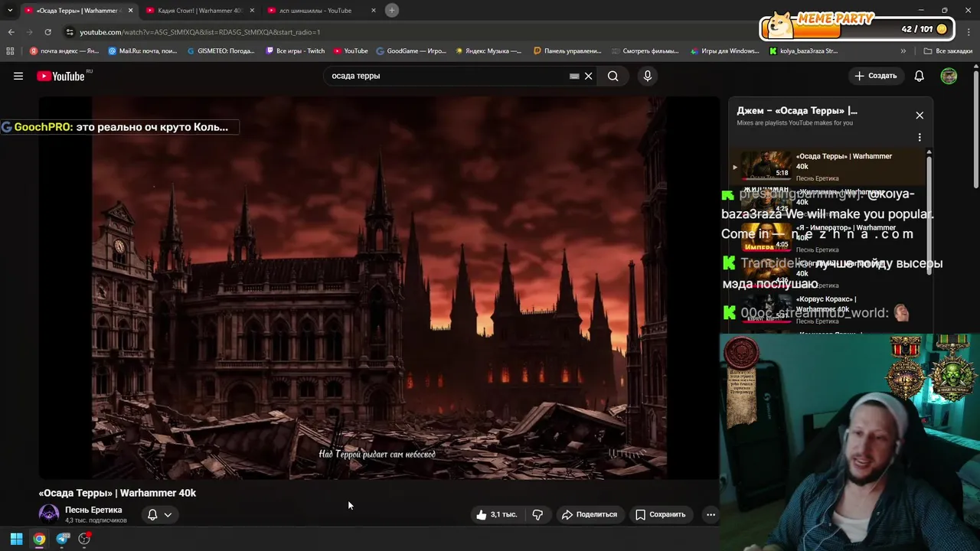Open the GoodGame bookmark
The image size is (980, 551).
coord(411,51)
